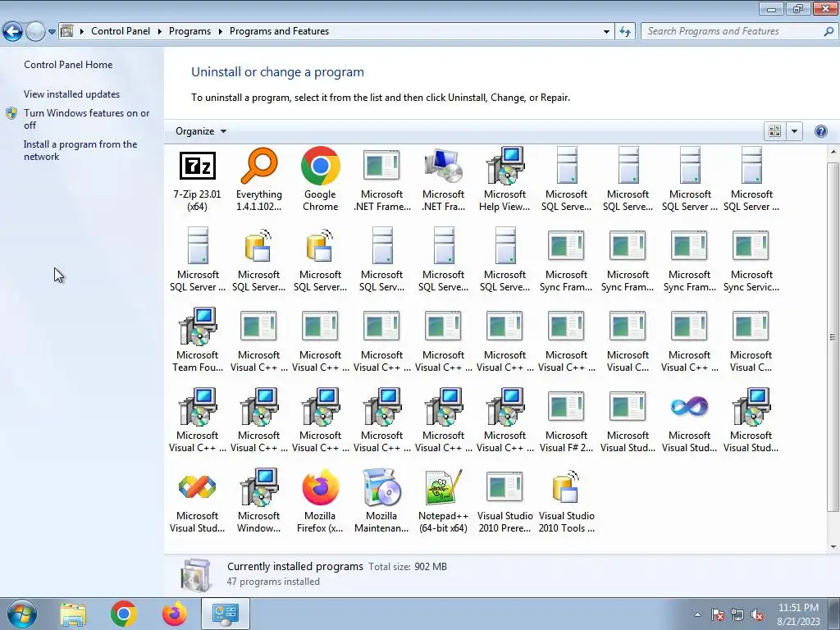The image size is (840, 630).
Task: Open Turn Windows features on or off
Action: (x=86, y=119)
